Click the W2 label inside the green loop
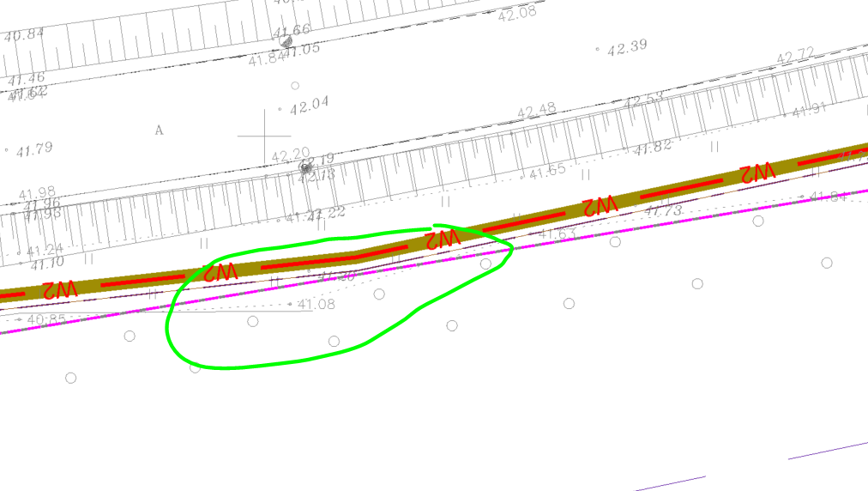The image size is (868, 491). pos(443,238)
